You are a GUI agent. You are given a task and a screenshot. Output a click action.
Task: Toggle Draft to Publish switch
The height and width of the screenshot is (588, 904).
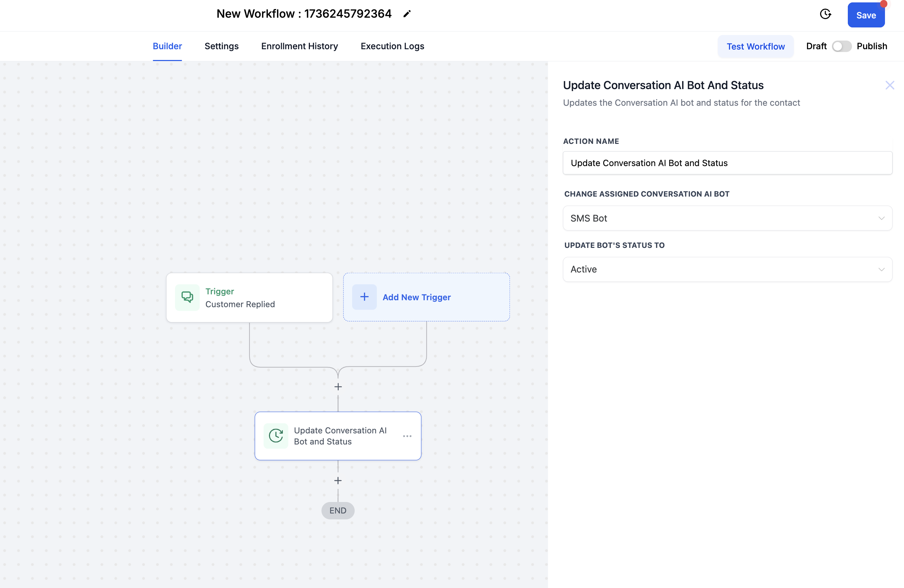pos(841,46)
